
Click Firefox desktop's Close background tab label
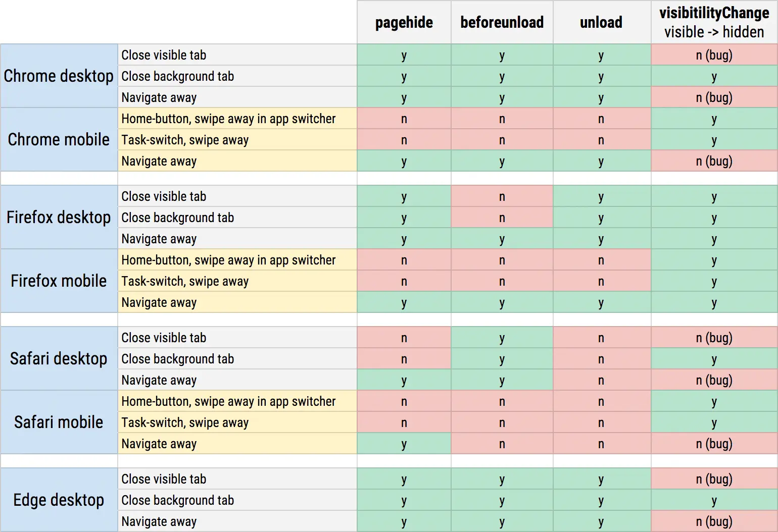coord(177,218)
